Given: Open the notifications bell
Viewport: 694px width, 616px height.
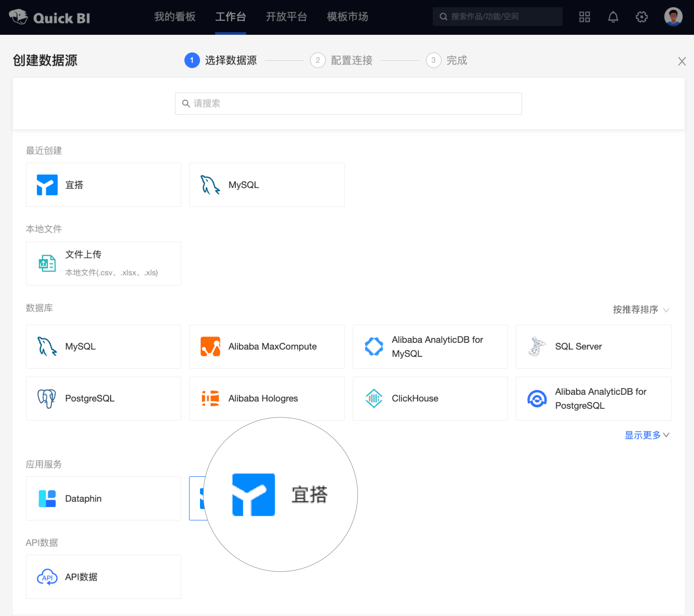Looking at the screenshot, I should coord(613,17).
